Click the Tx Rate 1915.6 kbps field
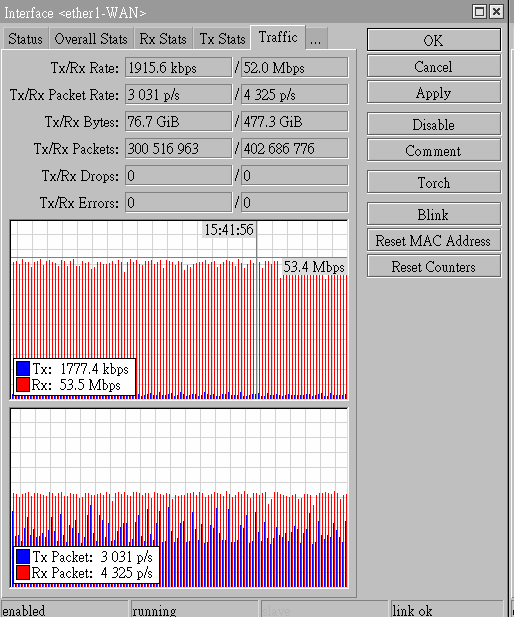 coord(179,68)
